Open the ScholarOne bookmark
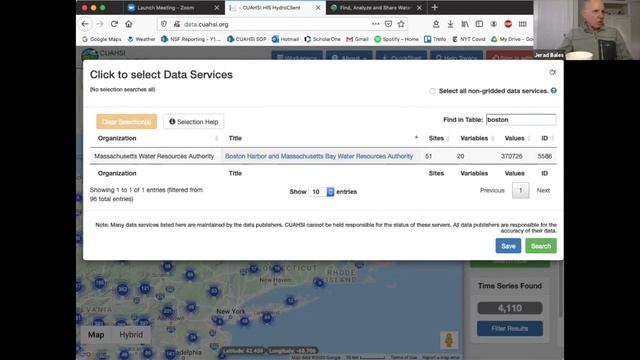The height and width of the screenshot is (360, 640). [322, 39]
